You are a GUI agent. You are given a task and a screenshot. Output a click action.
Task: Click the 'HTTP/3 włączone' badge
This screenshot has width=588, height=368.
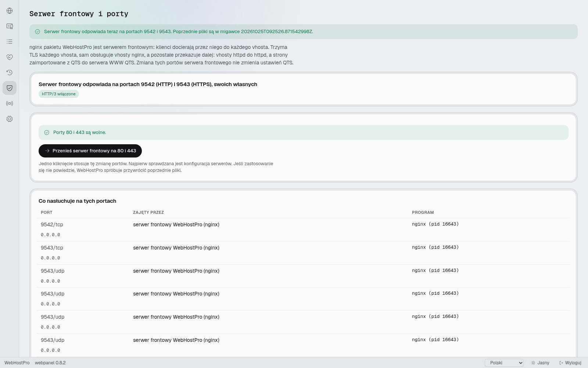pyautogui.click(x=59, y=94)
